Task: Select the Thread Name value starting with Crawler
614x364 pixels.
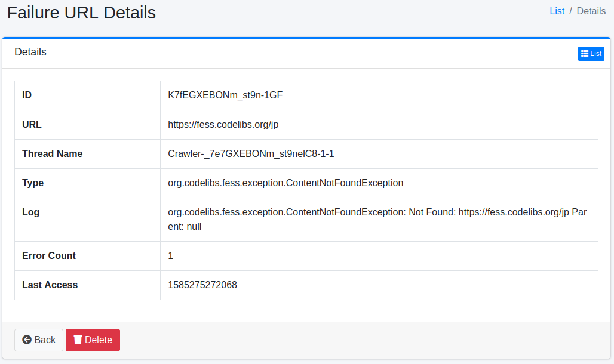Action: 251,154
